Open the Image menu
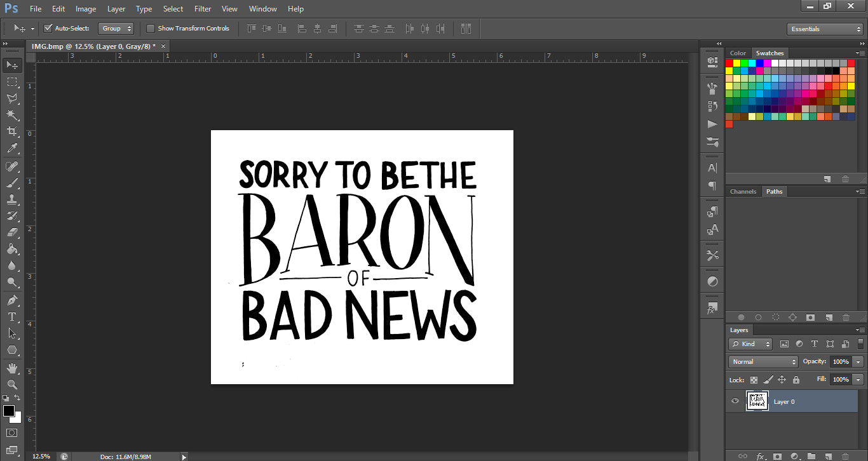This screenshot has width=868, height=461. coord(86,9)
